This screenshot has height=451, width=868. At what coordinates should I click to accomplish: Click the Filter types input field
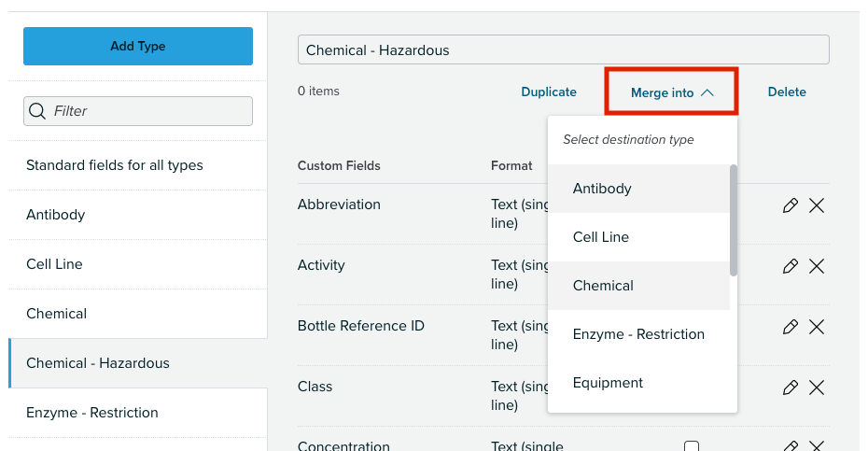(138, 111)
